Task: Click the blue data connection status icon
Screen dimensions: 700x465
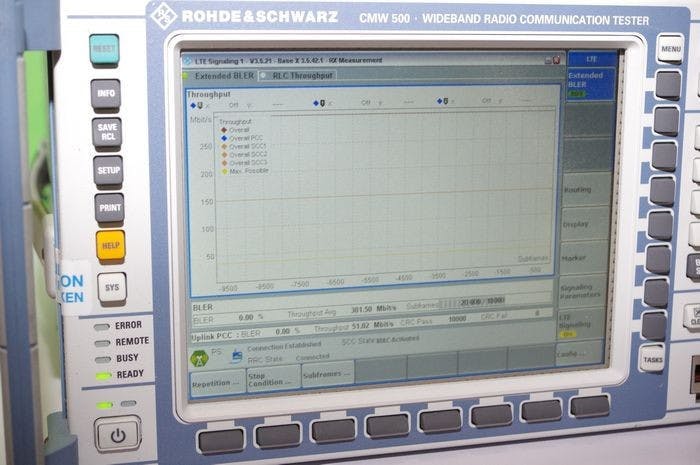Action: click(x=237, y=356)
